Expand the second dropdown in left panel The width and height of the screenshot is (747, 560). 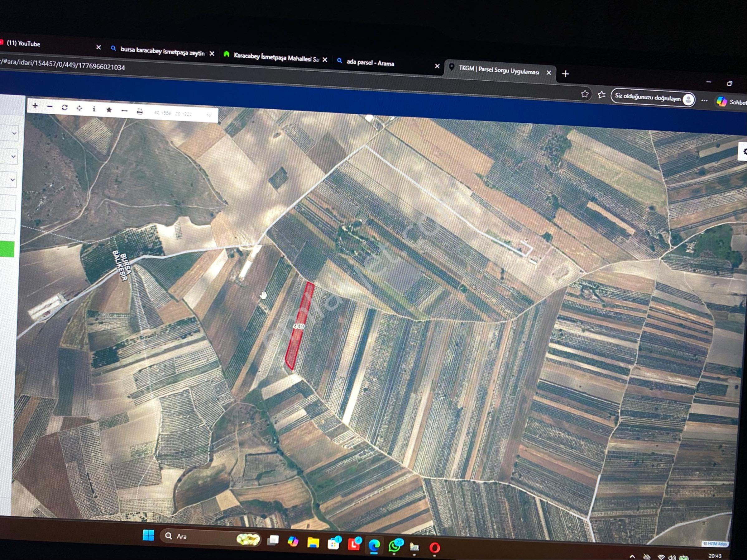tap(9, 156)
